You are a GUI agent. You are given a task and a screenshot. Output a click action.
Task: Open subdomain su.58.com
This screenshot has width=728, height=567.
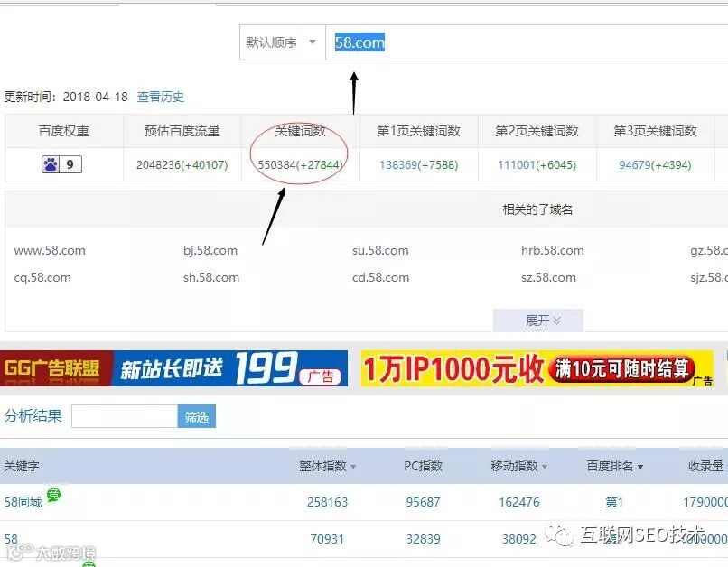coord(380,251)
